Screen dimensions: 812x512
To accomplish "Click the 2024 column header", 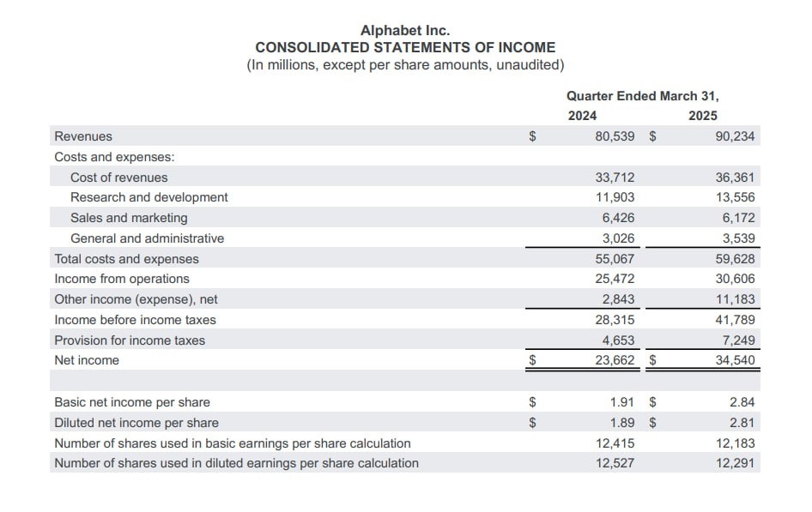I will pyautogui.click(x=582, y=116).
